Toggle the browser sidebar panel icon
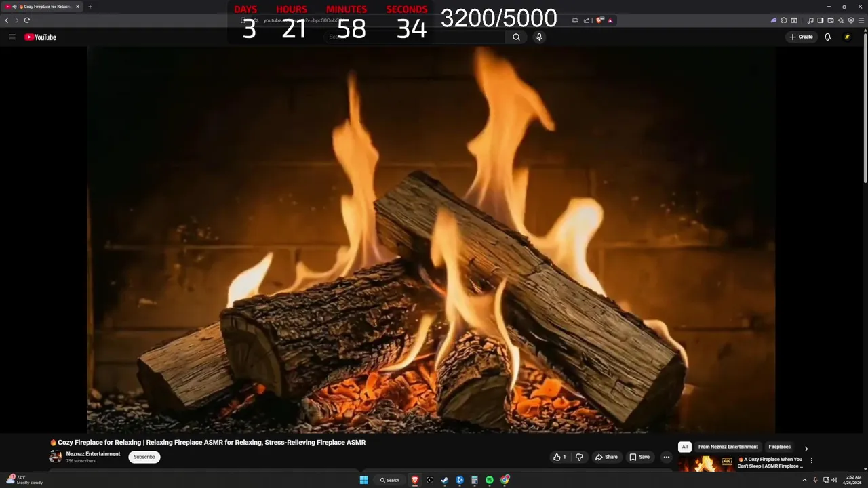The width and height of the screenshot is (868, 488). click(820, 20)
